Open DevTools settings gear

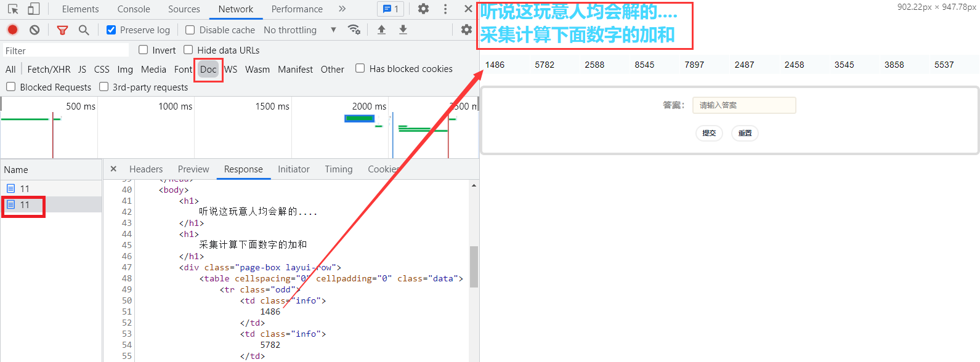coord(423,9)
